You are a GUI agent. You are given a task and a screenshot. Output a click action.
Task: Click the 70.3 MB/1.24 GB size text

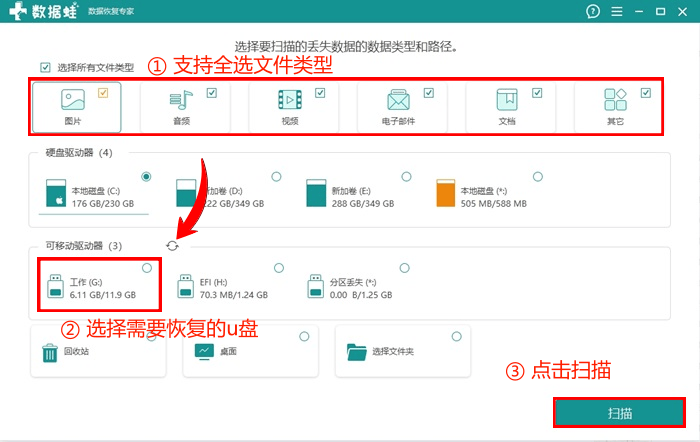(x=234, y=295)
